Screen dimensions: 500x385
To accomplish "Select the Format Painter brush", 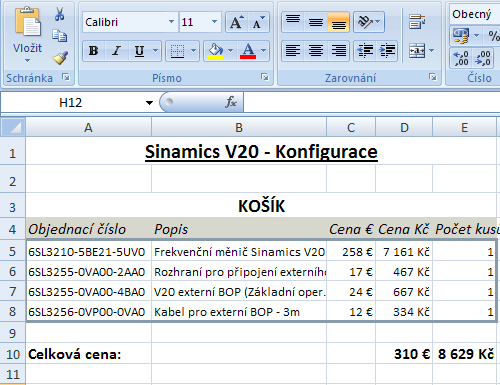I will tap(60, 57).
